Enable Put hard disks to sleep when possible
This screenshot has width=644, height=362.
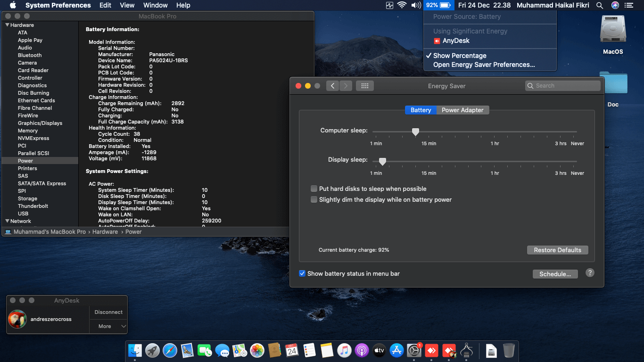pyautogui.click(x=314, y=189)
